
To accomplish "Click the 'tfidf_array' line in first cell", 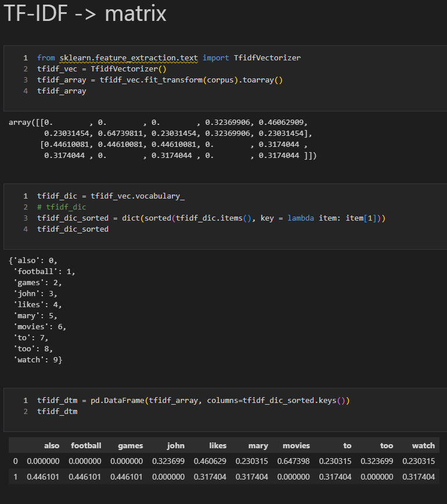I will click(x=62, y=91).
